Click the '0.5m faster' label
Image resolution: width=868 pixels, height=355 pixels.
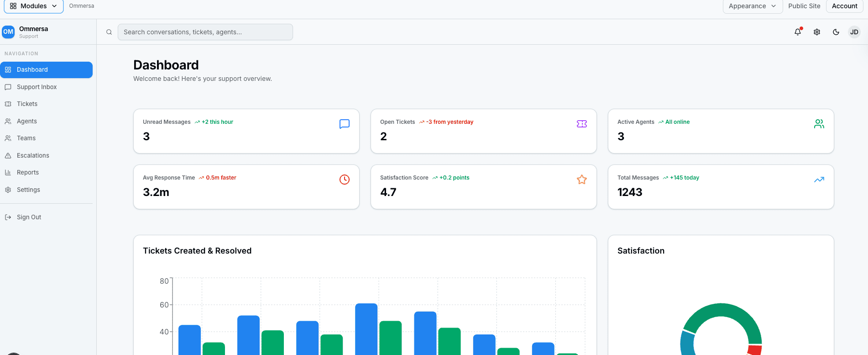tap(221, 178)
